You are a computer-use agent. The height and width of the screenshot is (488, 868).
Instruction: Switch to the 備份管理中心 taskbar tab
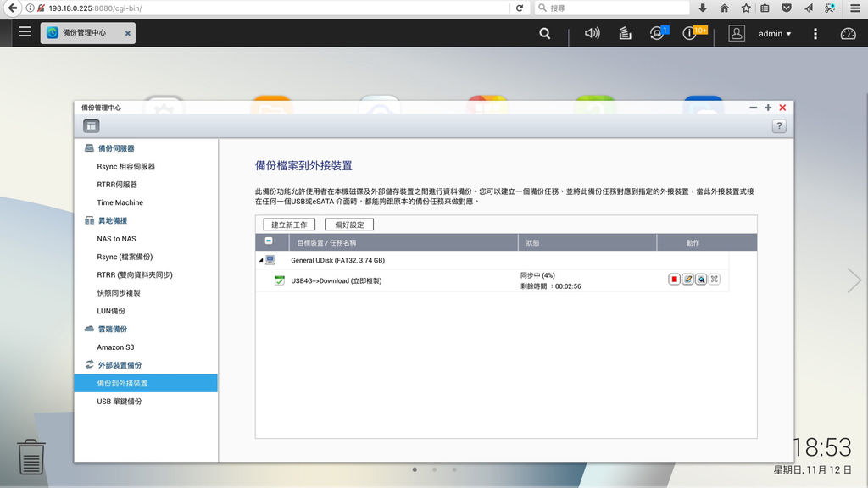pyautogui.click(x=84, y=33)
